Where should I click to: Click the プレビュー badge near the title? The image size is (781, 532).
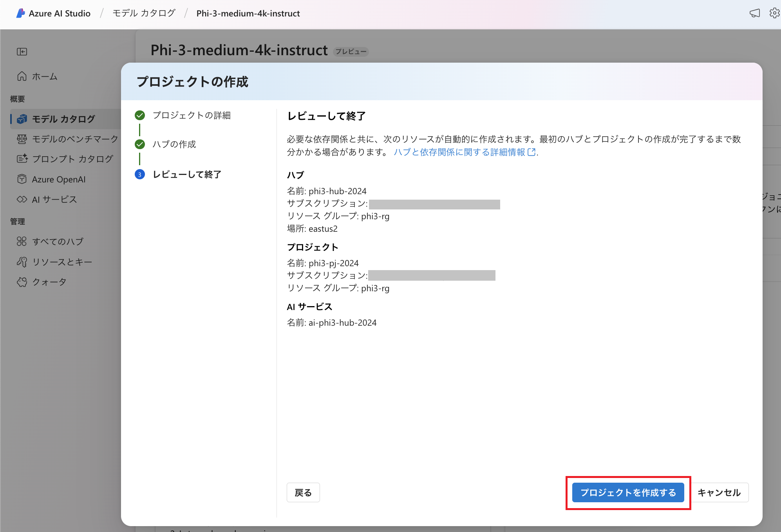click(351, 52)
